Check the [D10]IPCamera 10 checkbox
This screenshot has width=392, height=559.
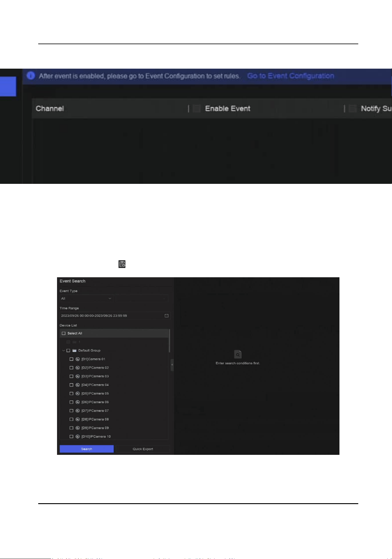click(x=71, y=436)
